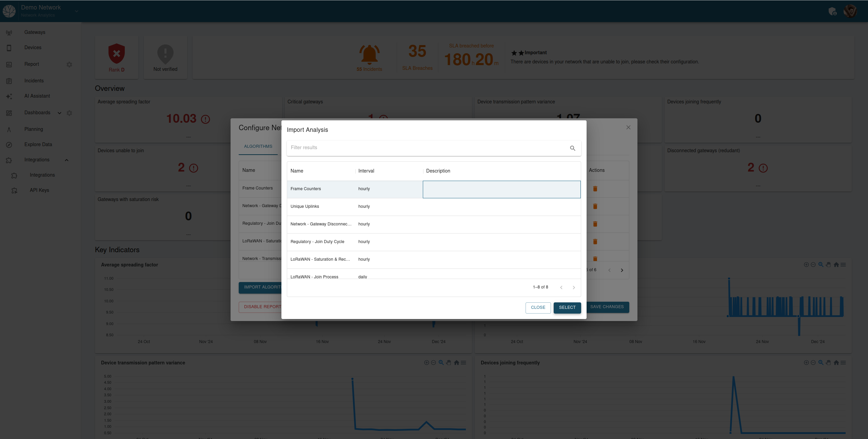
Task: Close the Configure Network dialog with X
Action: [x=628, y=127]
